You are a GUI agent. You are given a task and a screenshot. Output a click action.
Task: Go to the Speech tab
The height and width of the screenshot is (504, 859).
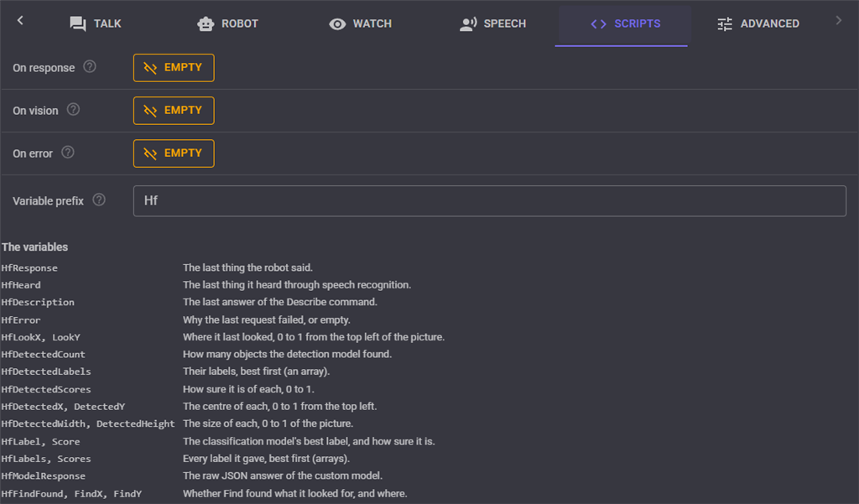coord(492,23)
